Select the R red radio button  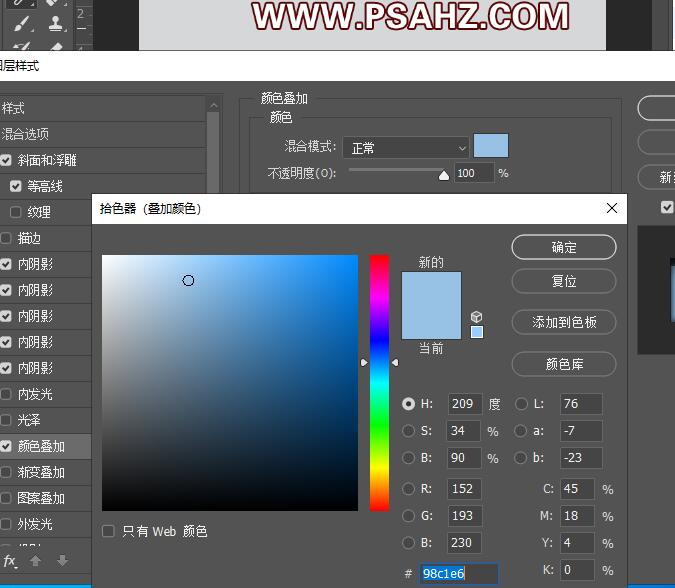coord(408,489)
